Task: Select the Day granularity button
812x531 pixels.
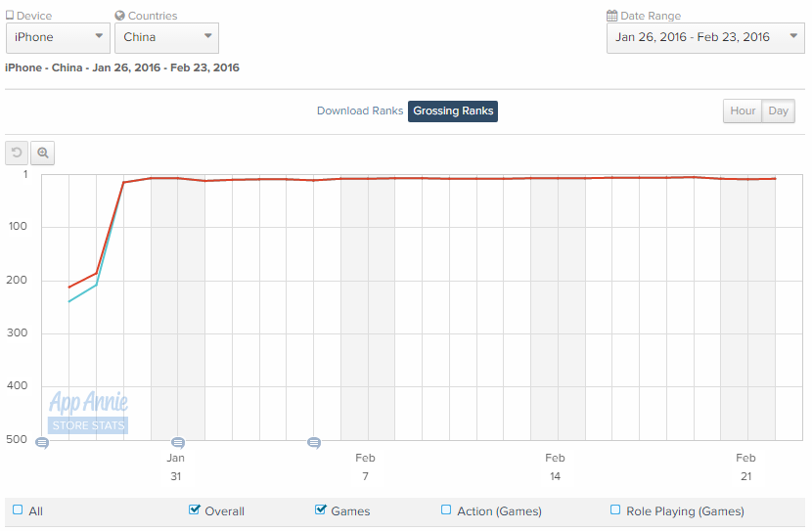Action: click(778, 111)
